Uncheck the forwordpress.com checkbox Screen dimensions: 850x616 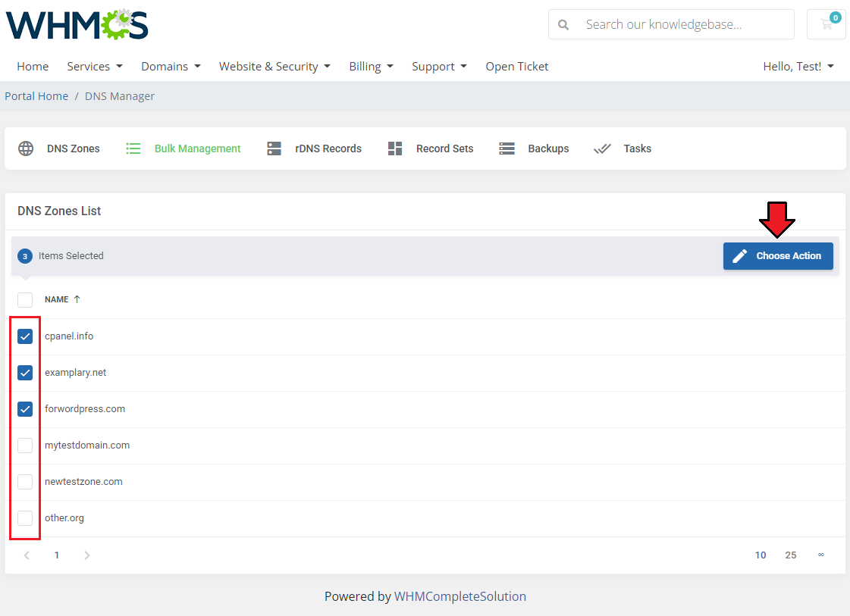tap(25, 409)
